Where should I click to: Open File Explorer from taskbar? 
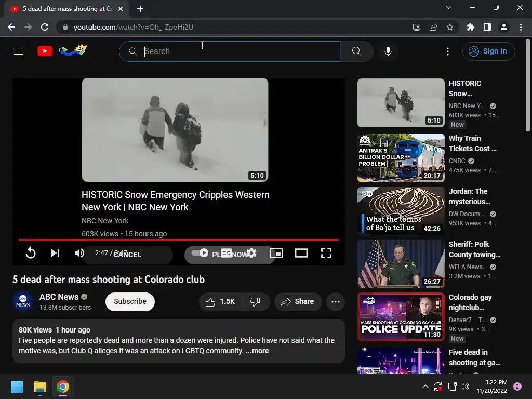39,387
